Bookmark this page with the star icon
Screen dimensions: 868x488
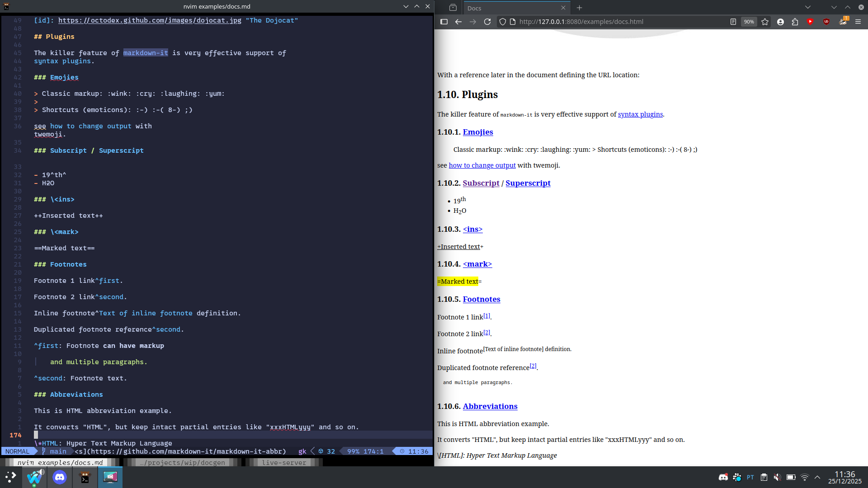click(x=765, y=22)
